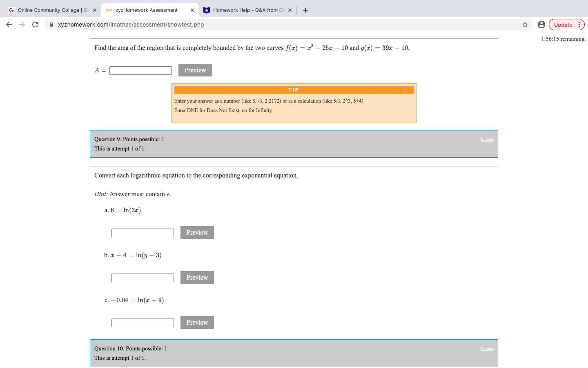Screen dimensions: 588x368
Task: Open the Question 9 License link
Action: [487, 139]
